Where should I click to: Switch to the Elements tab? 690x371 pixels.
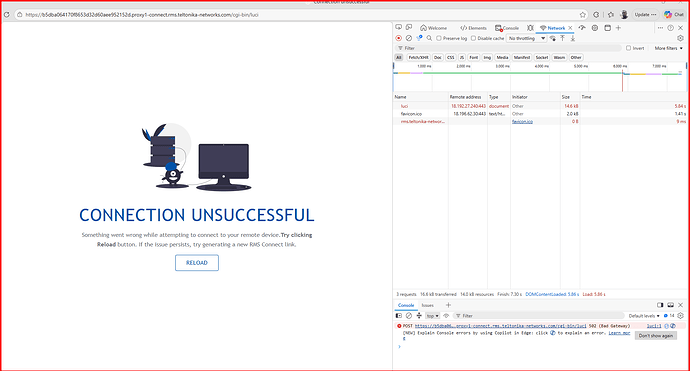pyautogui.click(x=473, y=28)
